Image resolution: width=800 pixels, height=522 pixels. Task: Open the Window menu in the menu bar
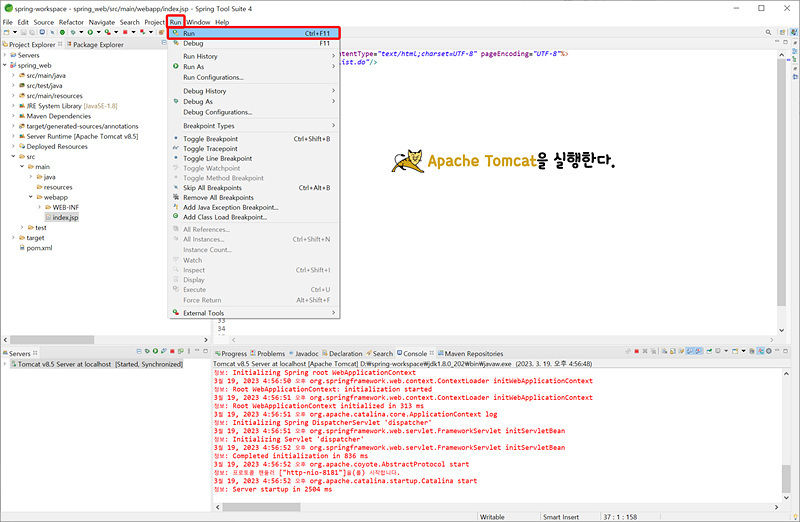[x=198, y=22]
